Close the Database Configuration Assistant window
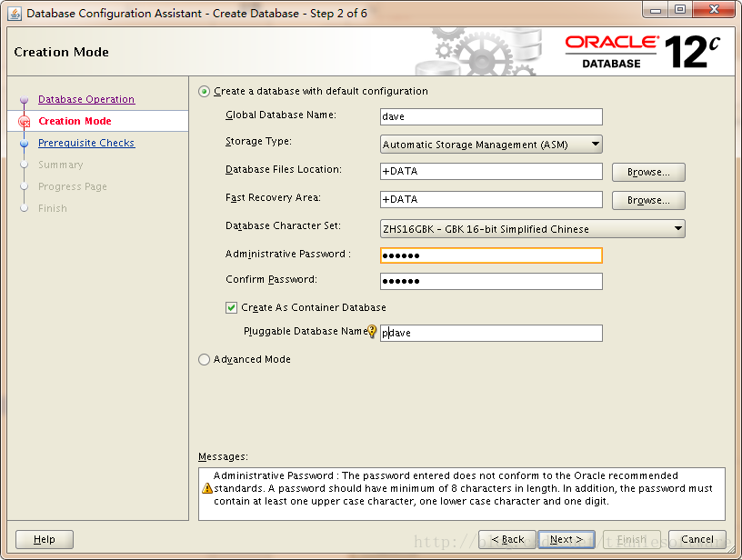 pos(715,10)
